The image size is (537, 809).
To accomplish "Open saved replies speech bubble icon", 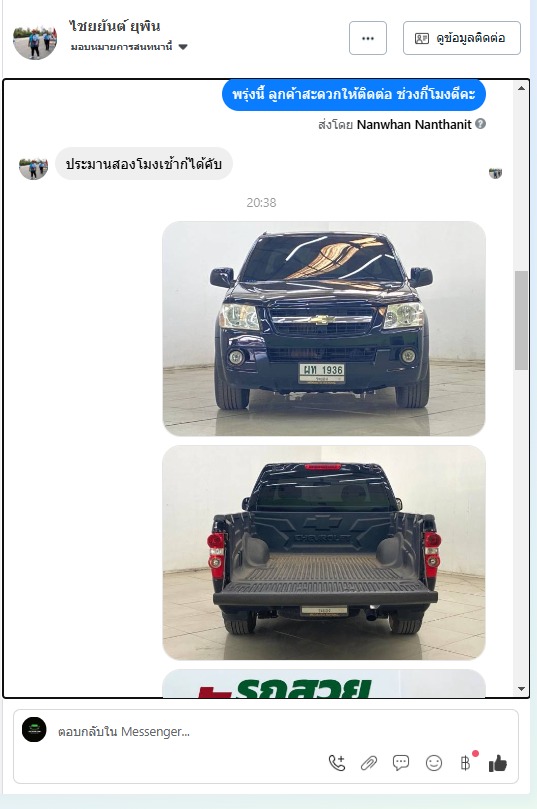I will click(x=401, y=763).
